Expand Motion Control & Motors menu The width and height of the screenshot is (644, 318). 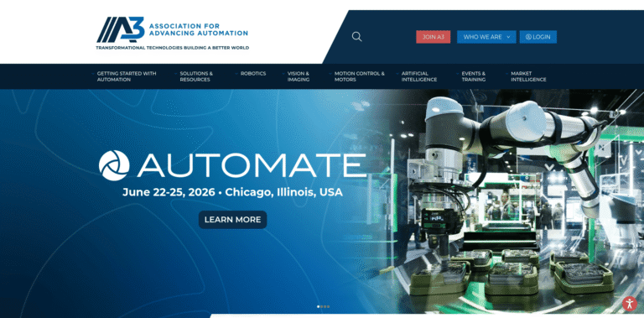(x=360, y=76)
